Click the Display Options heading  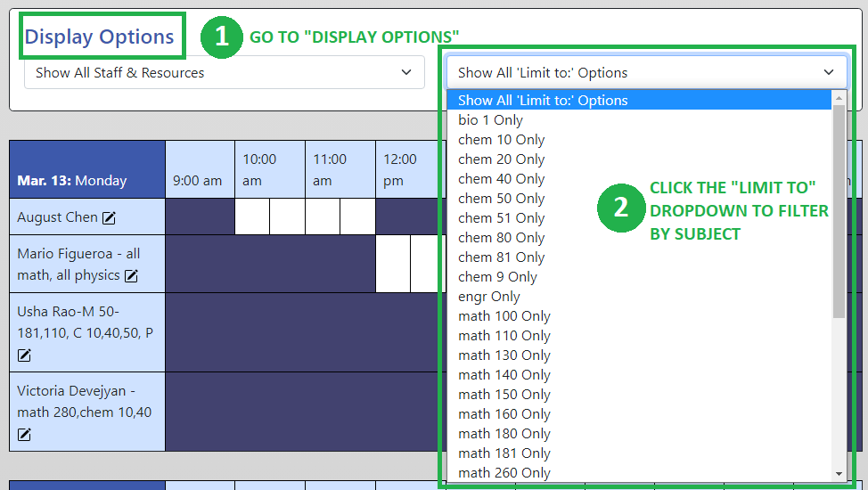[x=99, y=37]
